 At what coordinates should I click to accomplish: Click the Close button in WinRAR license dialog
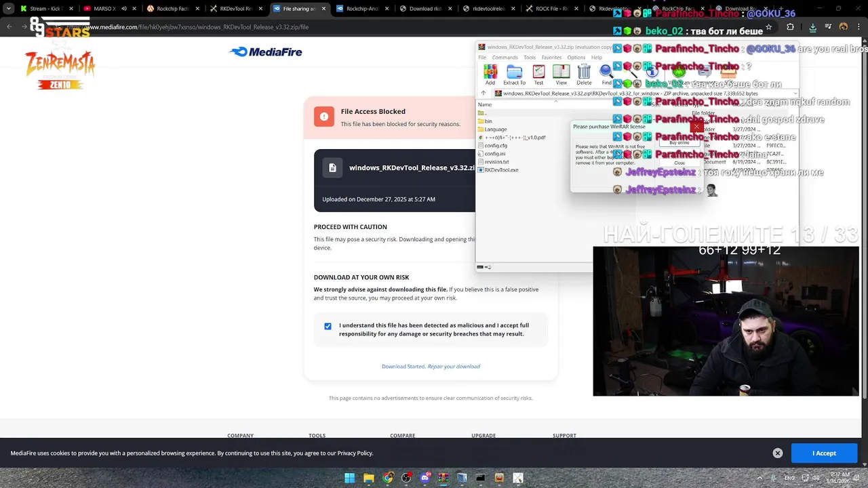pyautogui.click(x=679, y=163)
